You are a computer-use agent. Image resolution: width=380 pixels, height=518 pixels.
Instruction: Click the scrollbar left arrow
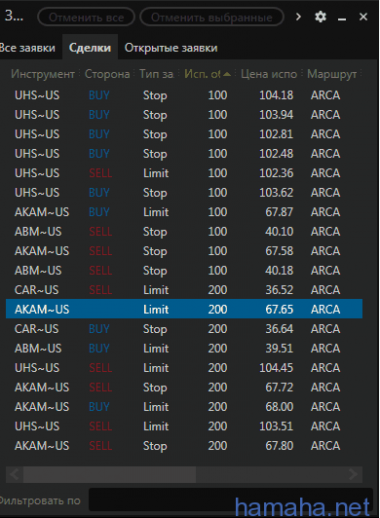14,474
